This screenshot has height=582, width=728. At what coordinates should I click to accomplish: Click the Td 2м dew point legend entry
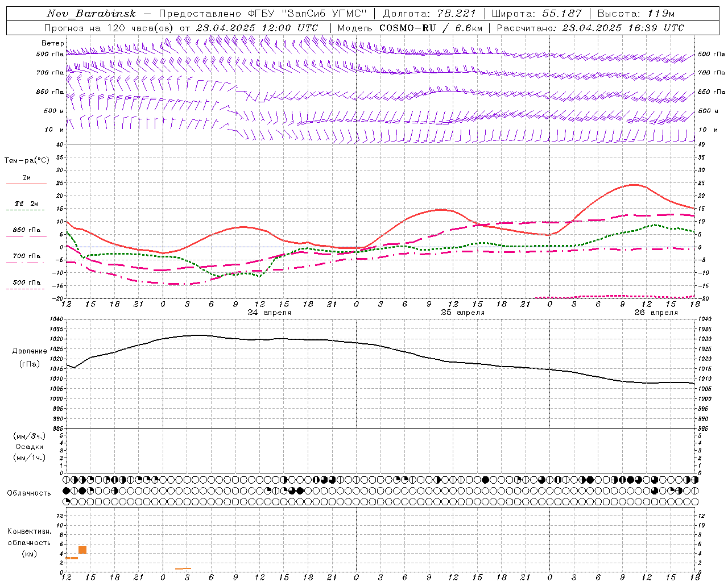coord(26,203)
